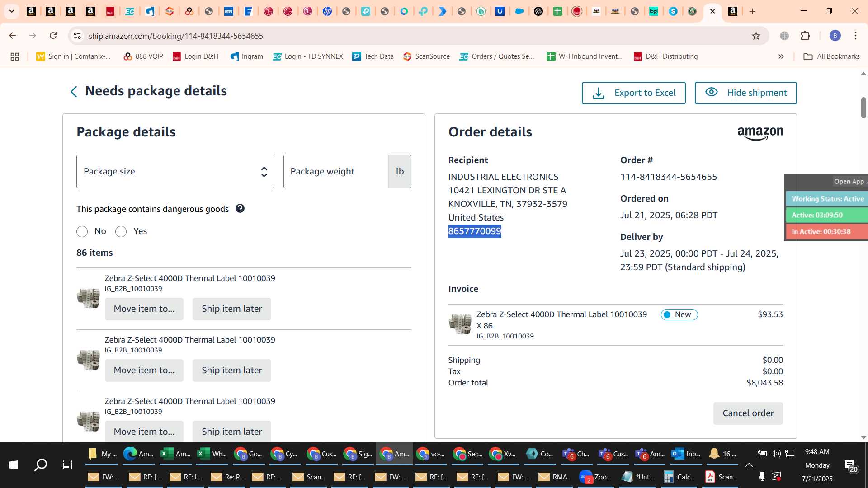Show hidden tray icons chevron
The width and height of the screenshot is (868, 488).
tap(749, 465)
